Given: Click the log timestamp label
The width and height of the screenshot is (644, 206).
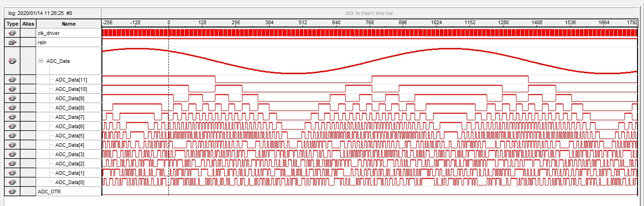Looking at the screenshot, I should coord(40,13).
